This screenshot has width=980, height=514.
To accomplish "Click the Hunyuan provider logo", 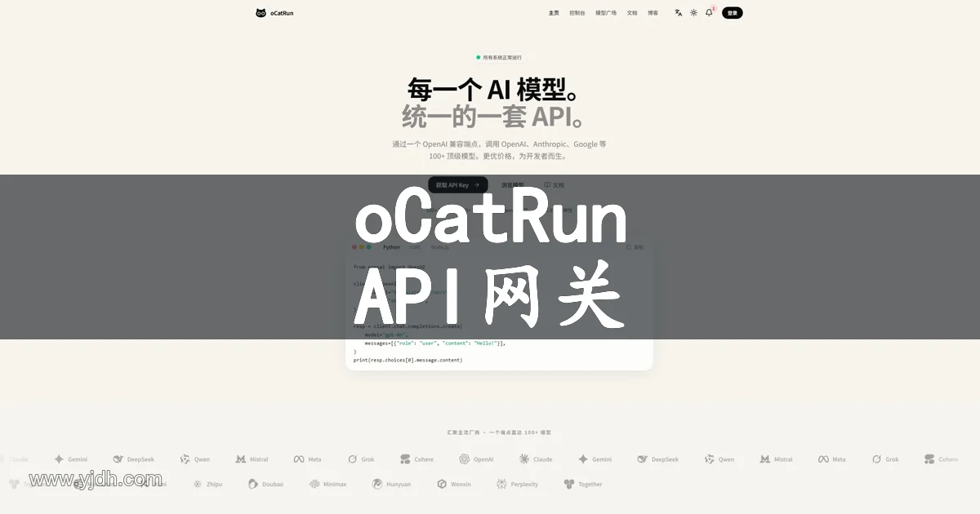I will click(391, 484).
